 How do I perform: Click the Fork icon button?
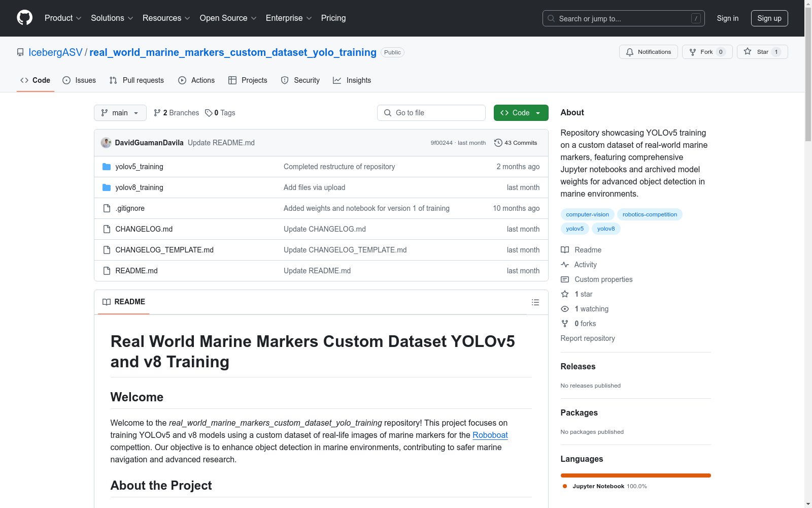tap(693, 52)
